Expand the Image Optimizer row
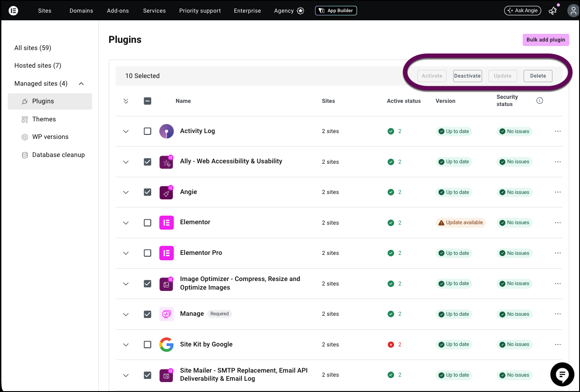 coord(126,284)
